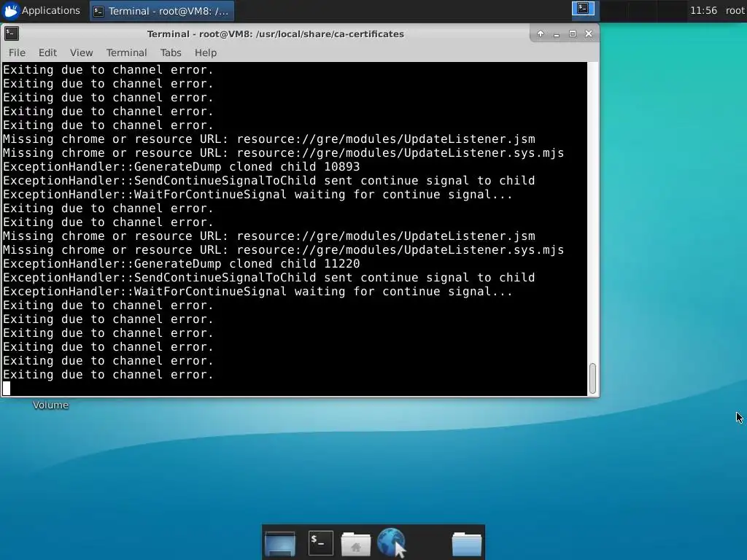The width and height of the screenshot is (747, 560).
Task: Click the line 'GenerateDump cloned child 10893'
Action: (182, 167)
